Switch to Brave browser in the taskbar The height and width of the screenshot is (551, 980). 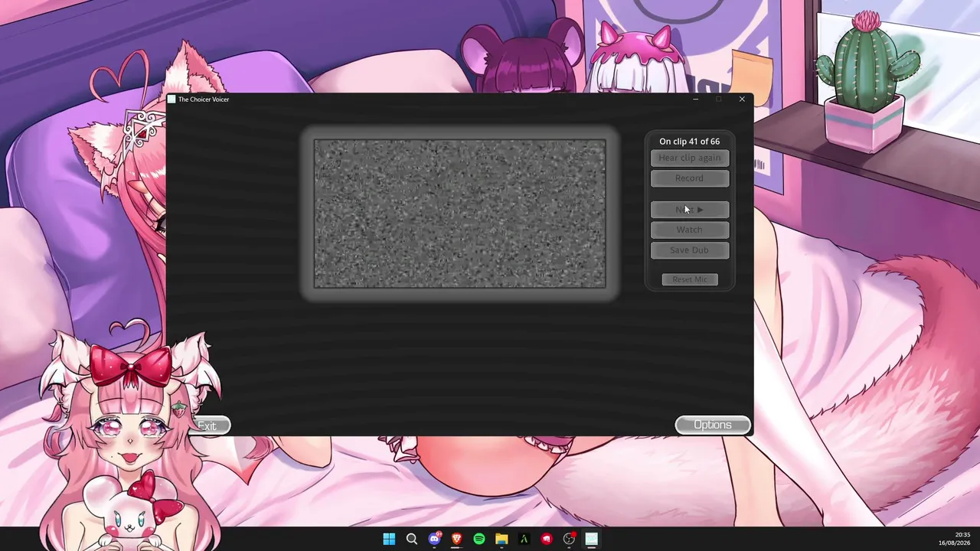point(457,539)
